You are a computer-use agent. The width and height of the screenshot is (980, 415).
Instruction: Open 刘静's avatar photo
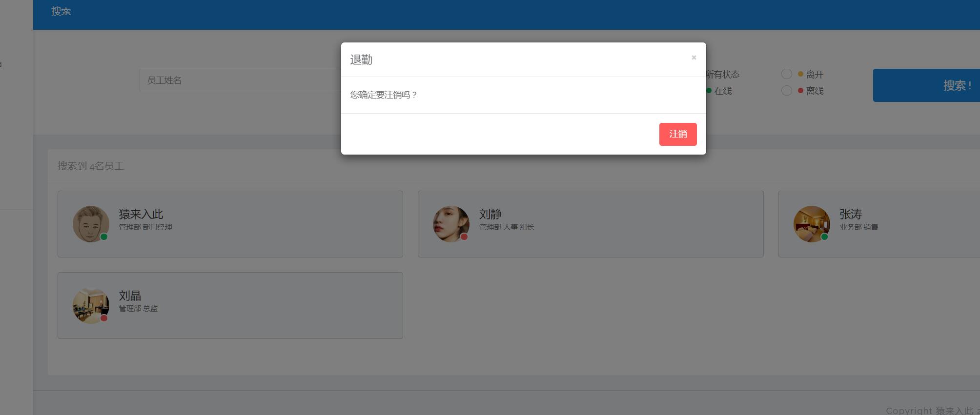coord(451,224)
